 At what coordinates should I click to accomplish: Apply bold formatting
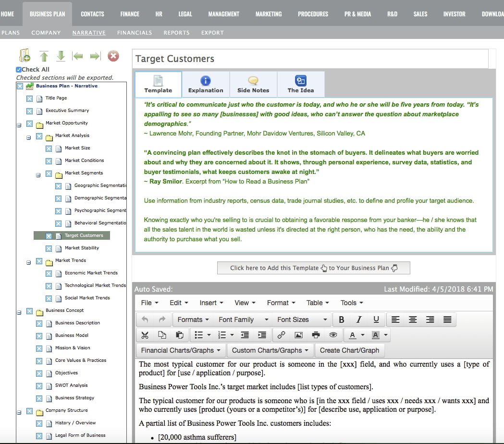click(341, 320)
